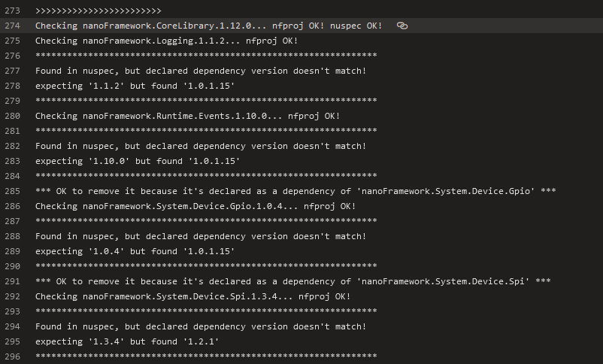This screenshot has height=364, width=603.
Task: Copy link icon on line 274
Action: point(401,26)
